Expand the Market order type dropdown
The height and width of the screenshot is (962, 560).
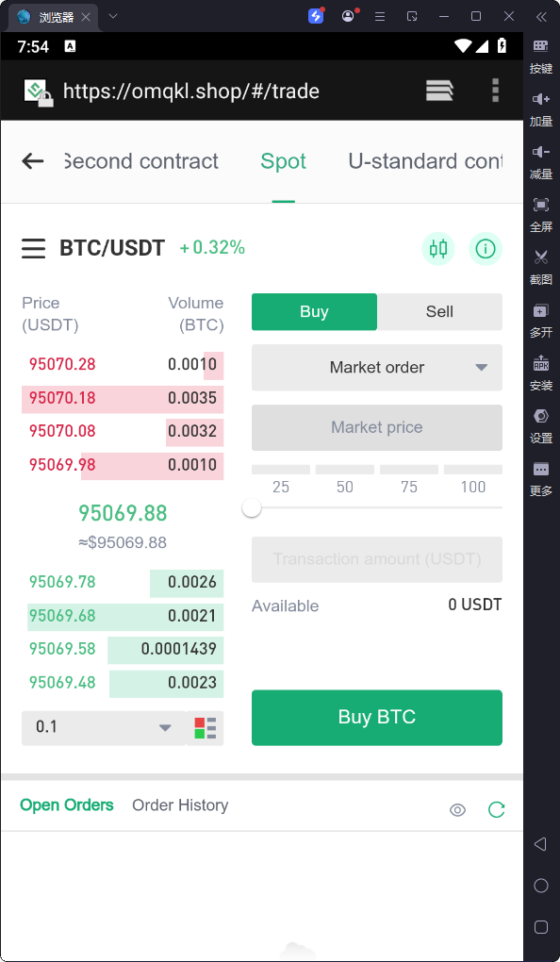(376, 368)
